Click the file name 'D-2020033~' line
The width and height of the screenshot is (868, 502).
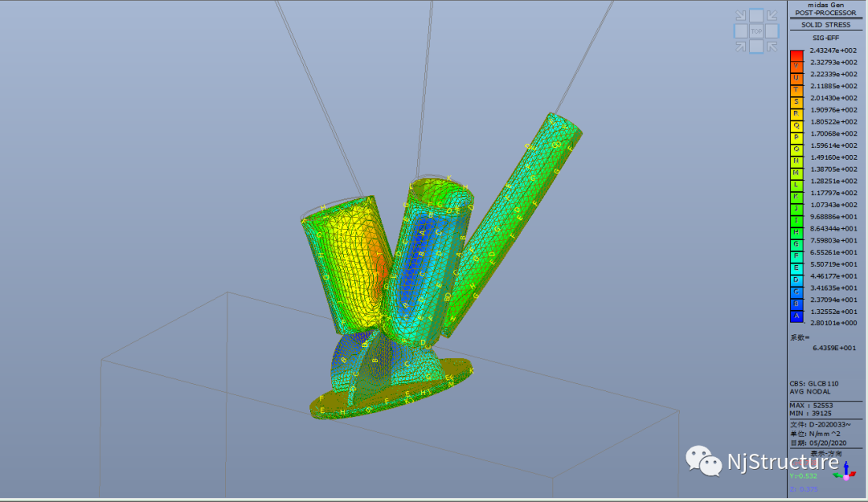[821, 425]
